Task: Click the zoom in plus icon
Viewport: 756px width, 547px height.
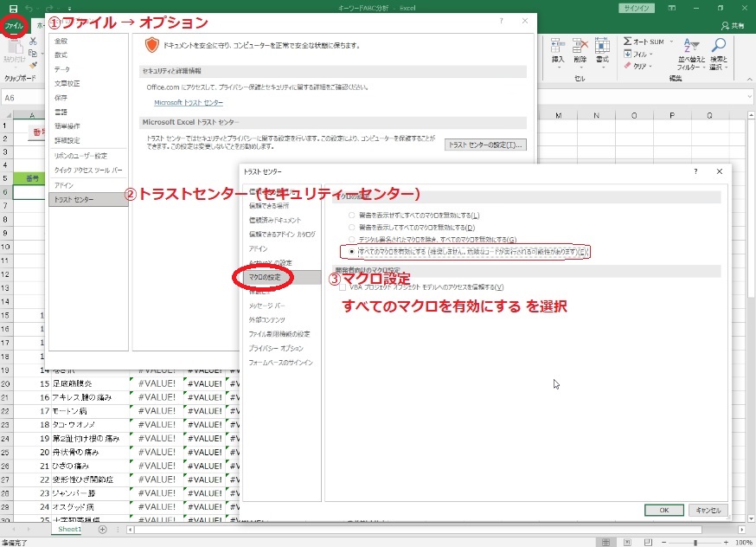Action: click(x=726, y=542)
